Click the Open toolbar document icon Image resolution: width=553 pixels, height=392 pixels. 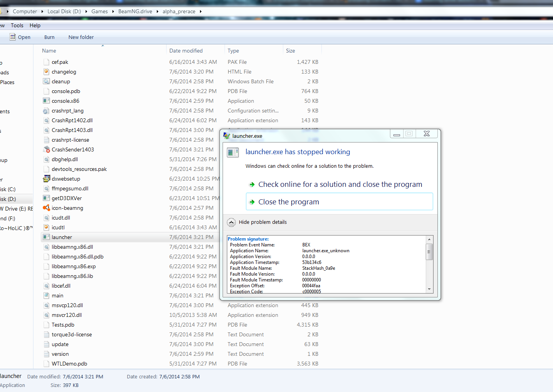(13, 37)
